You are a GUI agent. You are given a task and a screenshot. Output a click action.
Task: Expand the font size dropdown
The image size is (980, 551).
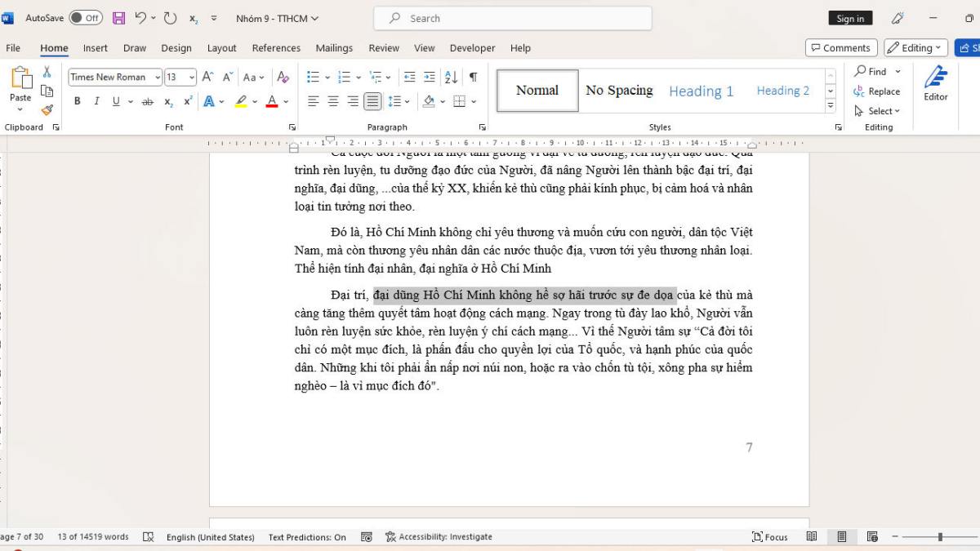192,78
